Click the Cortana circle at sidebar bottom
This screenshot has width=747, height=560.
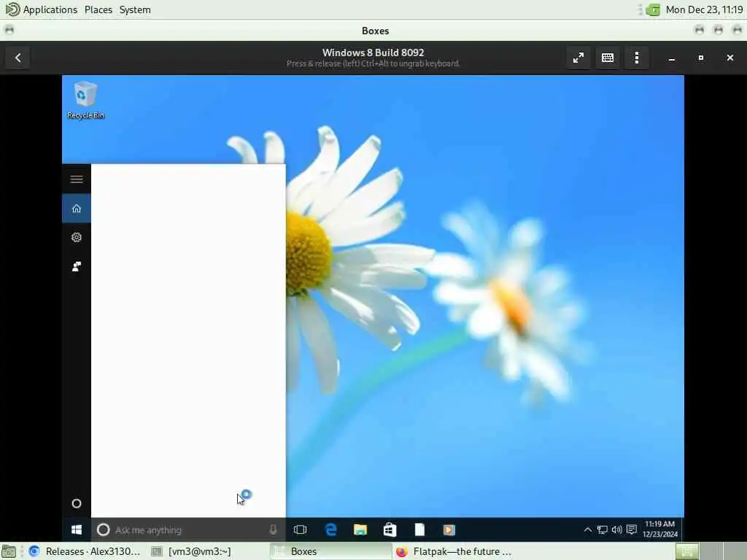76,503
